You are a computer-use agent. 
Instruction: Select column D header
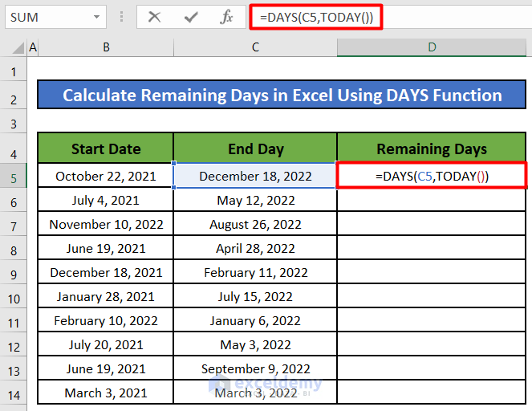pos(432,48)
